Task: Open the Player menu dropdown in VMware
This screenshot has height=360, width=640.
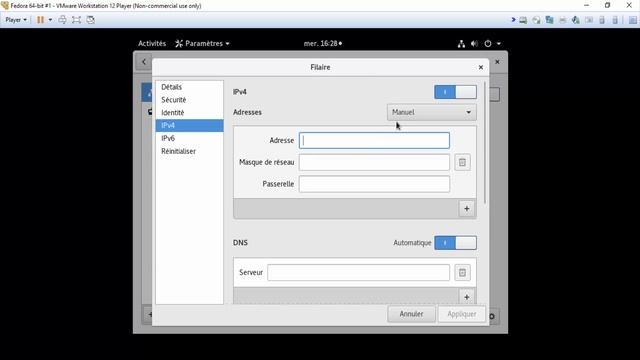Action: tap(16, 20)
